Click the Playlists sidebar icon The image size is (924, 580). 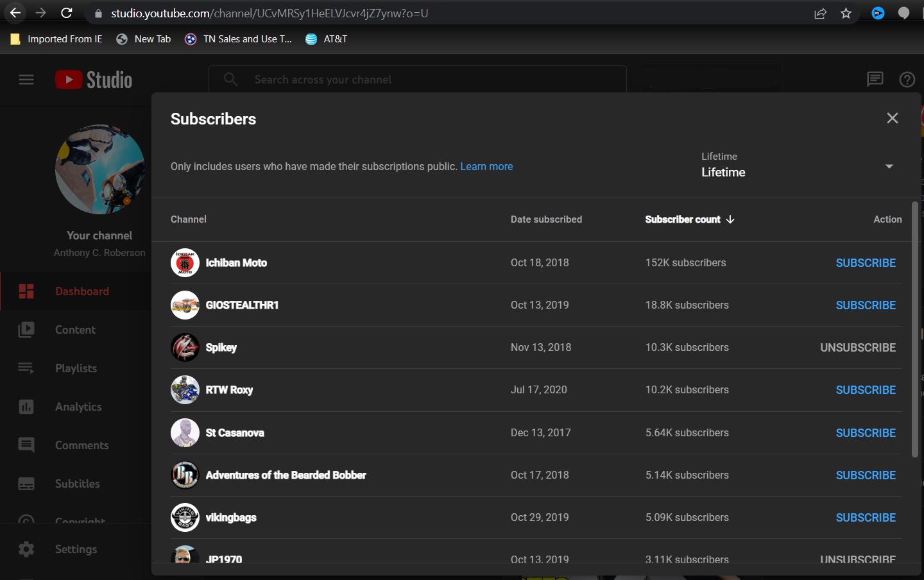tap(26, 368)
